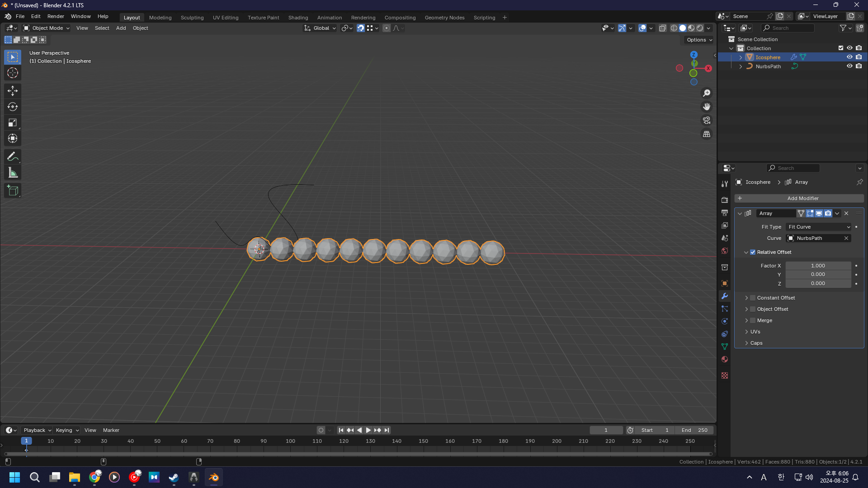
Task: Uncheck the Relative Offset checkbox
Action: pos(753,252)
